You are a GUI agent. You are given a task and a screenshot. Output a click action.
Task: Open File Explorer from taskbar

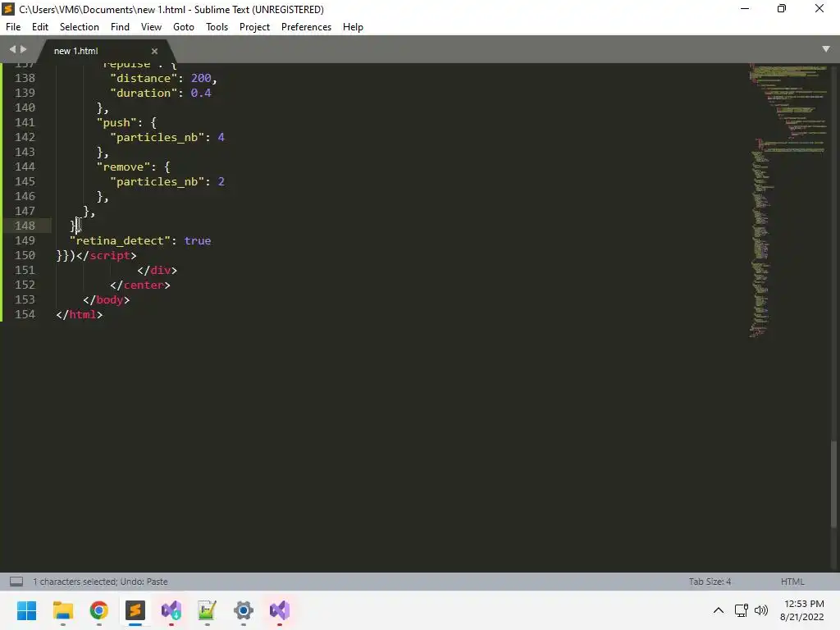coord(62,610)
